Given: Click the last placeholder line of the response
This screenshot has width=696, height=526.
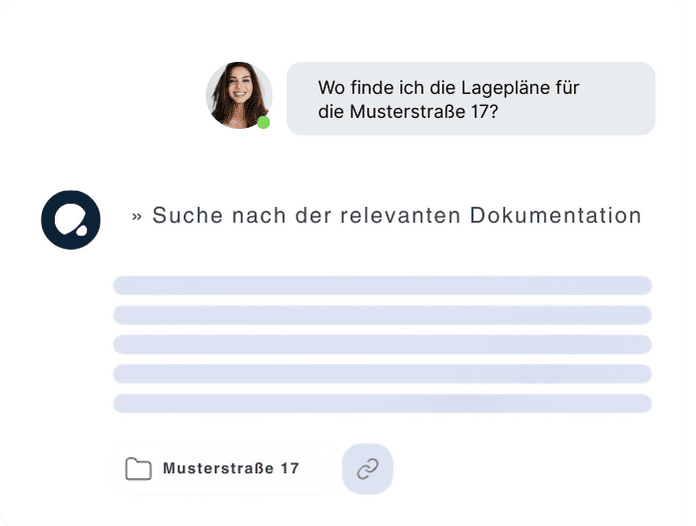Looking at the screenshot, I should pyautogui.click(x=382, y=404).
